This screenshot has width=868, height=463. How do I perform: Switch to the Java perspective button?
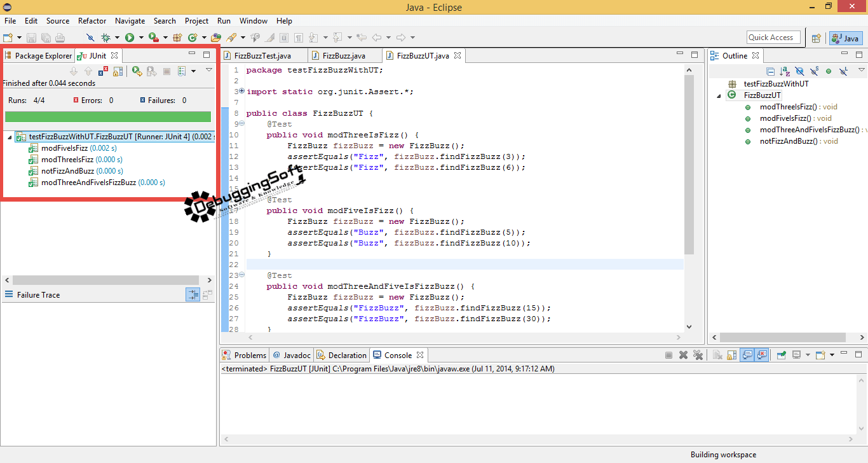845,38
